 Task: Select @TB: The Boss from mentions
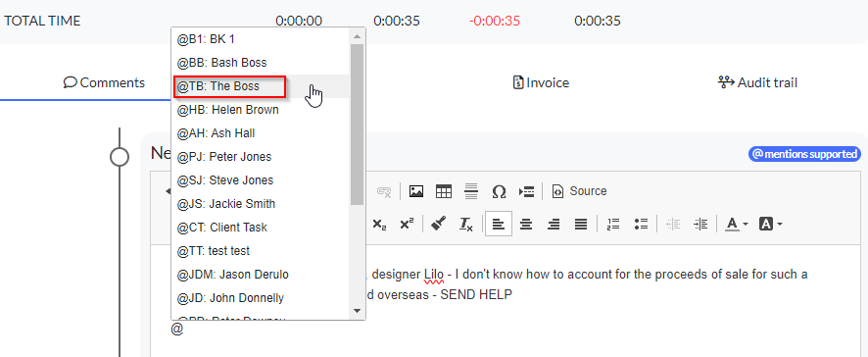(261, 86)
